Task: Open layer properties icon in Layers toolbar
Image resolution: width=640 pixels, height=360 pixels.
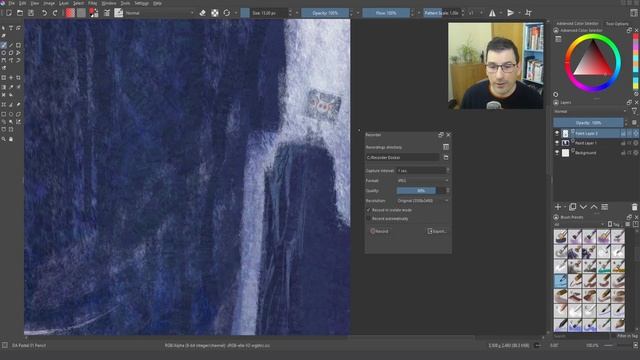Action: [604, 207]
